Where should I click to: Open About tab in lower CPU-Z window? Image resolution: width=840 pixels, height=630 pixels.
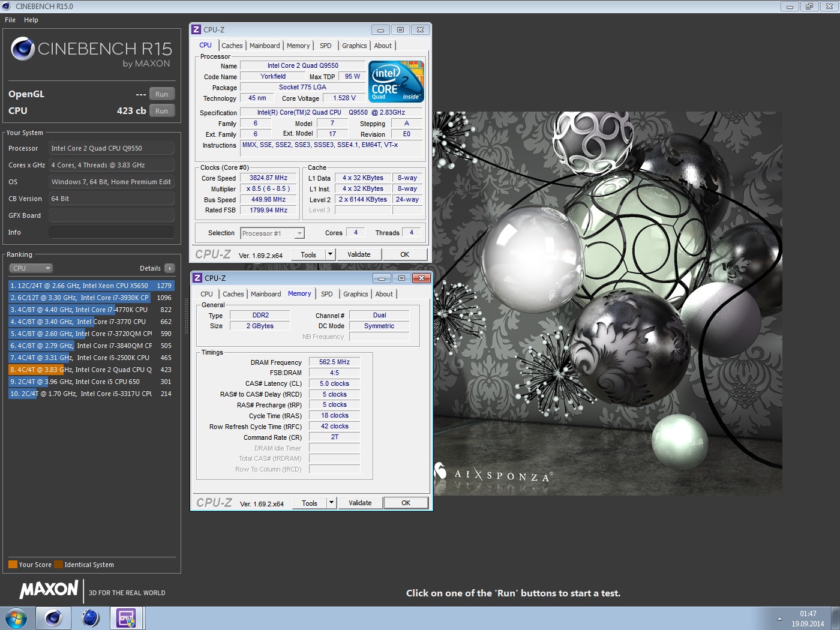coord(384,294)
